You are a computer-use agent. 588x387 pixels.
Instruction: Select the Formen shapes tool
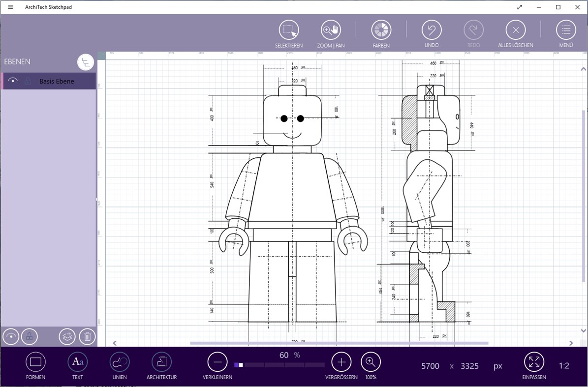click(35, 362)
